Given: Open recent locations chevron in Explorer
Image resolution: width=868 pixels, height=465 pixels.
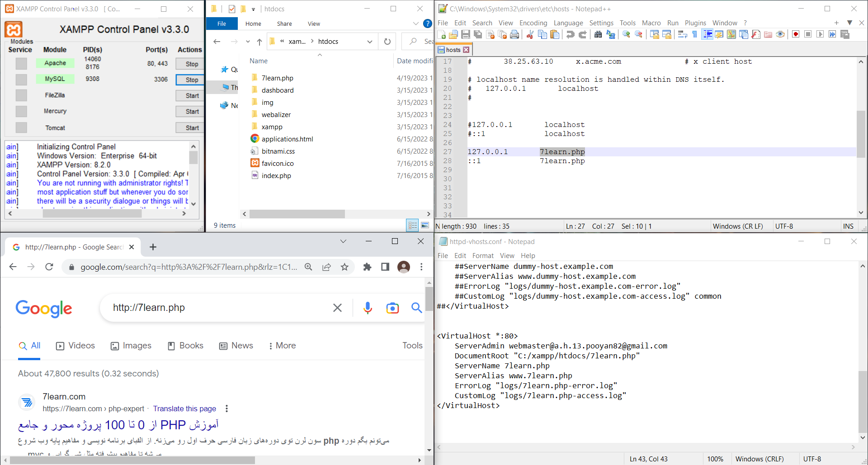Looking at the screenshot, I should coord(248,42).
